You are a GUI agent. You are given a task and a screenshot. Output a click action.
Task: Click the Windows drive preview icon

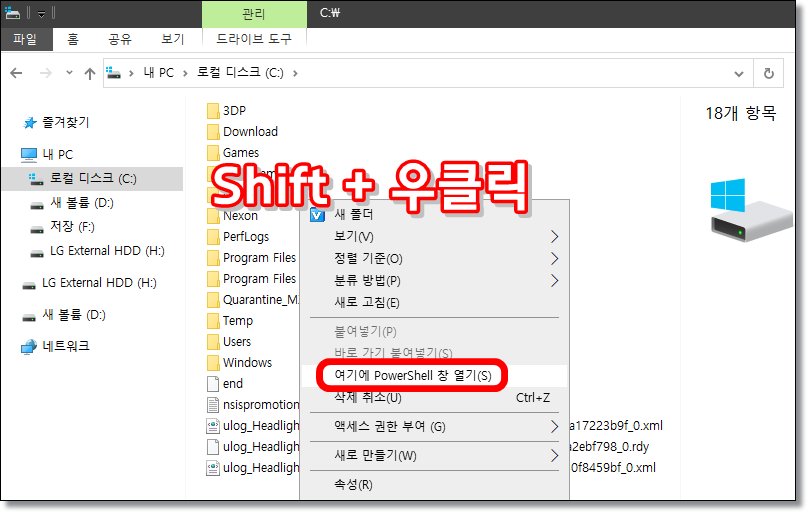[x=750, y=210]
